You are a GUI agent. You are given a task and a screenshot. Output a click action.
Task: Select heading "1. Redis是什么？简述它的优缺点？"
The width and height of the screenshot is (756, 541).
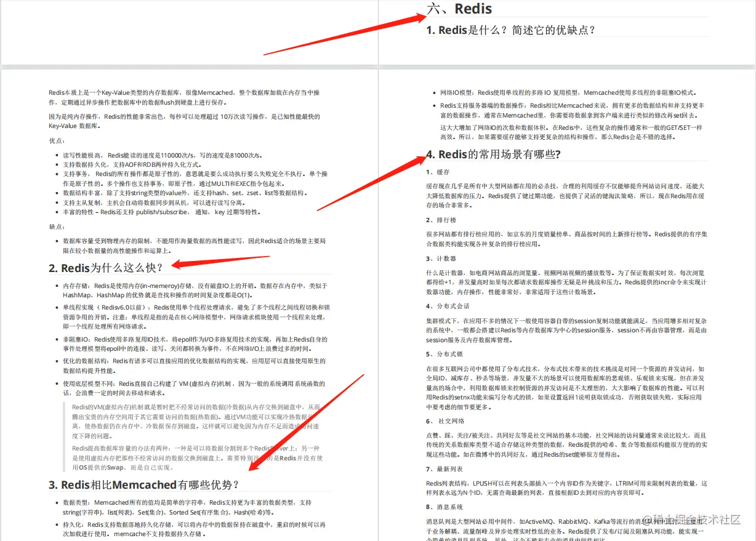coord(511,30)
